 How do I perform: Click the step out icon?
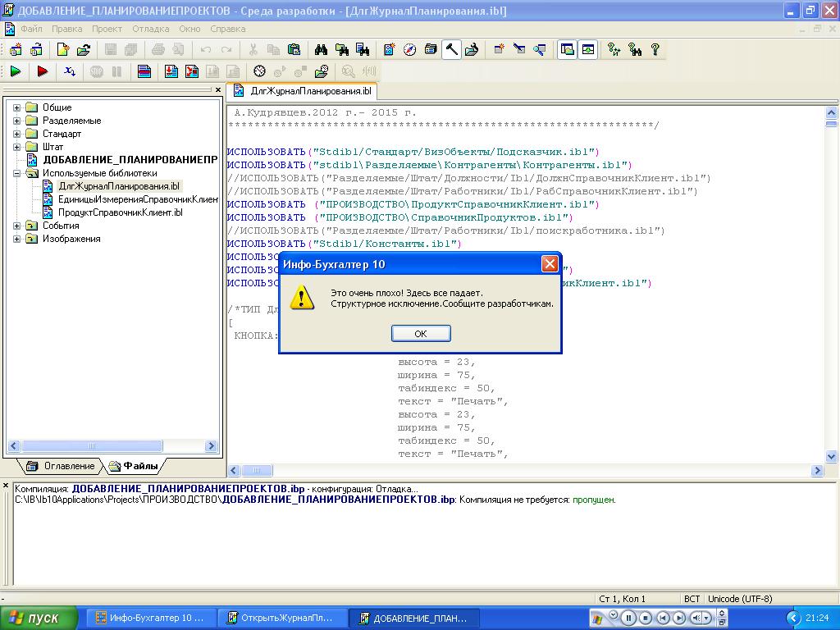pyautogui.click(x=192, y=71)
